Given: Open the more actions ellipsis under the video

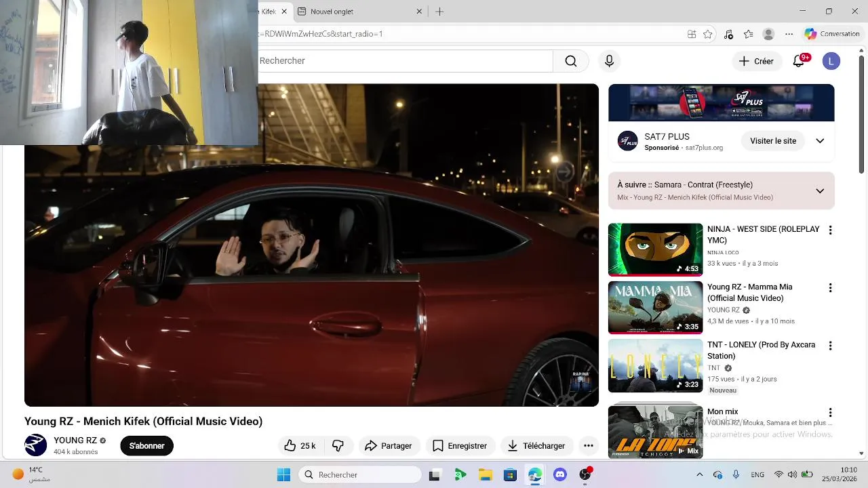Looking at the screenshot, I should click(589, 445).
